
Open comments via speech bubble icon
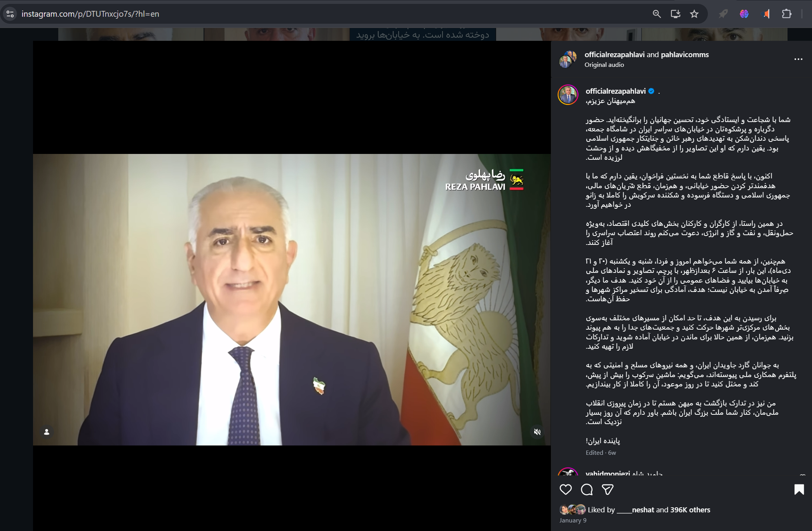587,489
